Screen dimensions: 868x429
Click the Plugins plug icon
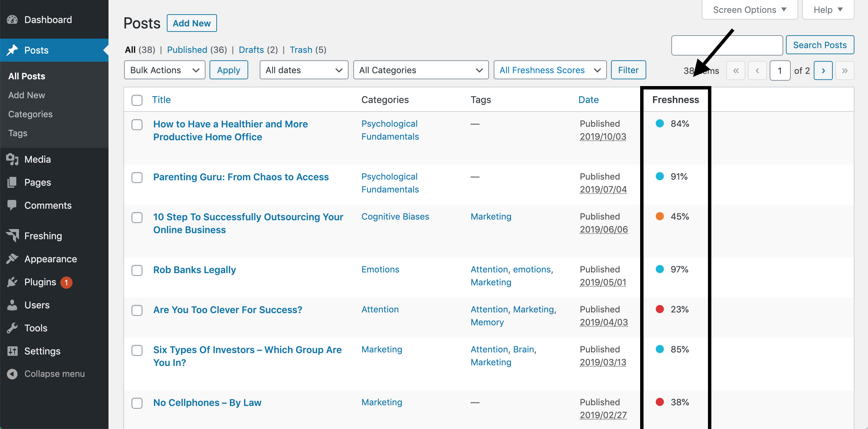click(x=12, y=282)
